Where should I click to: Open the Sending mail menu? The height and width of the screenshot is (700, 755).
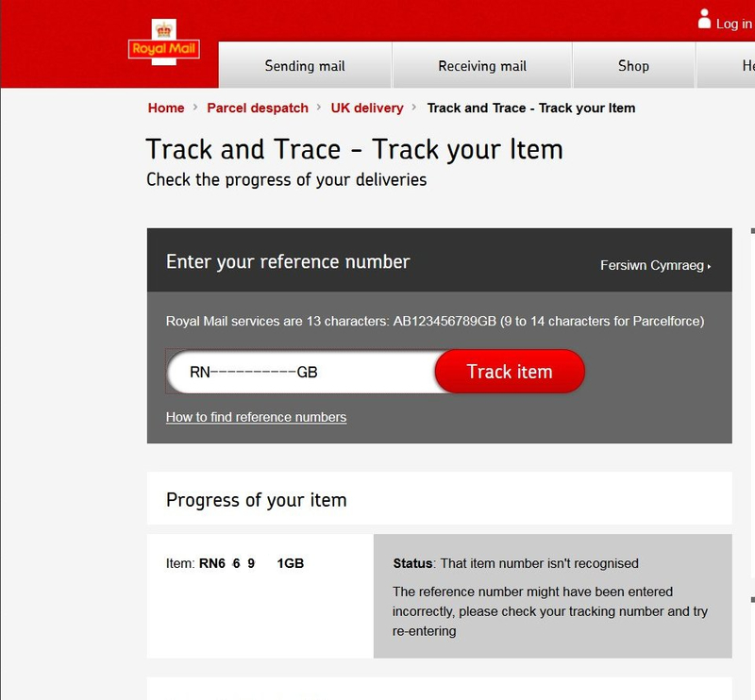pyautogui.click(x=305, y=65)
